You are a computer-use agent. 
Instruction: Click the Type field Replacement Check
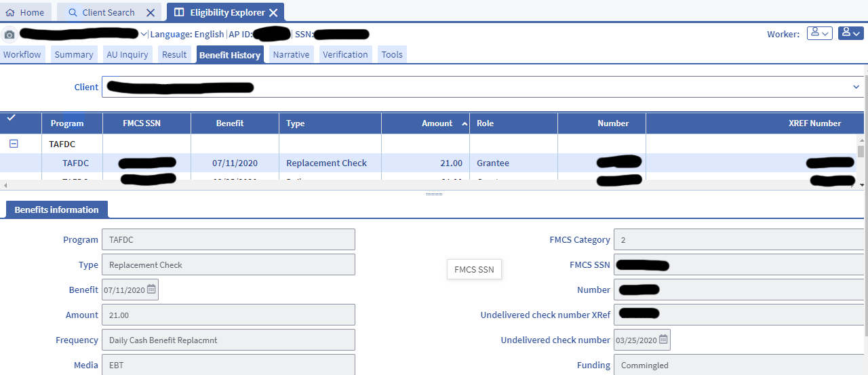click(228, 264)
